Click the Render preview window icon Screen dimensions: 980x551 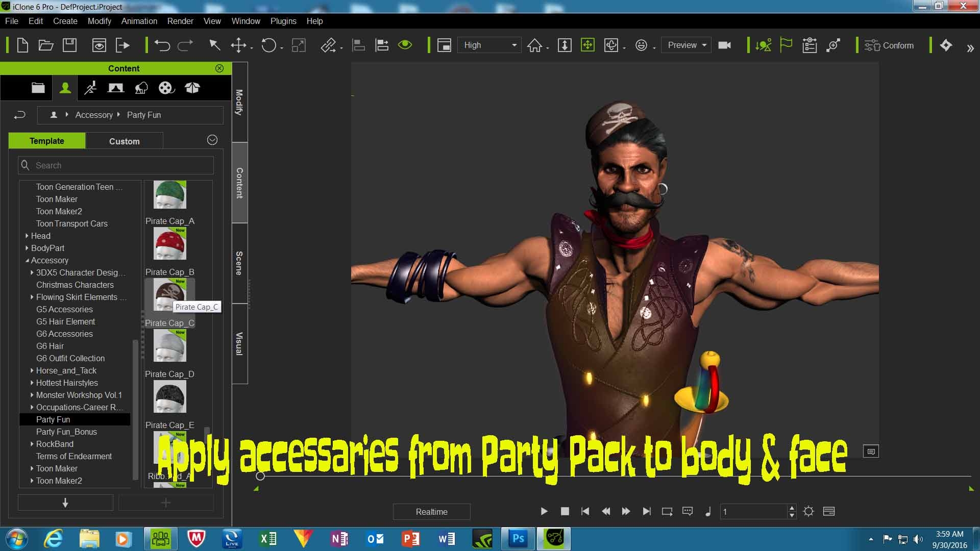click(x=99, y=45)
